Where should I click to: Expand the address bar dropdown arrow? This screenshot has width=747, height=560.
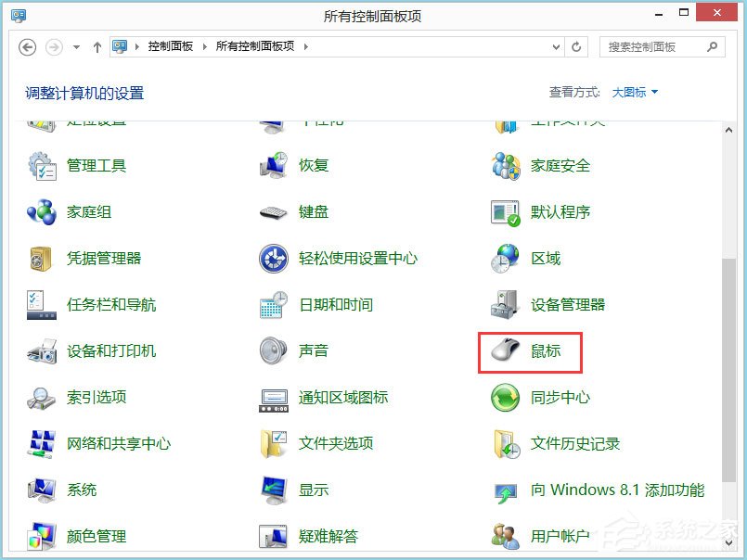(x=556, y=46)
